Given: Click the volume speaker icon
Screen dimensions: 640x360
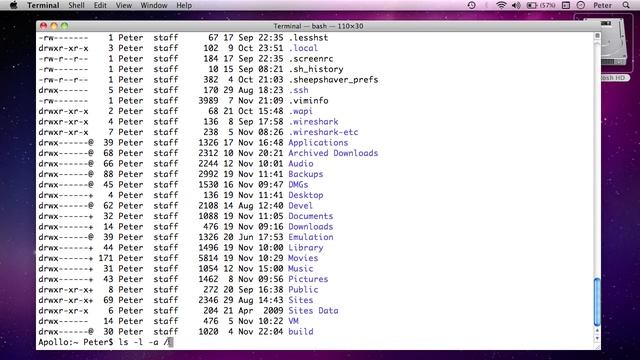Looking at the screenshot, I should coord(516,5).
